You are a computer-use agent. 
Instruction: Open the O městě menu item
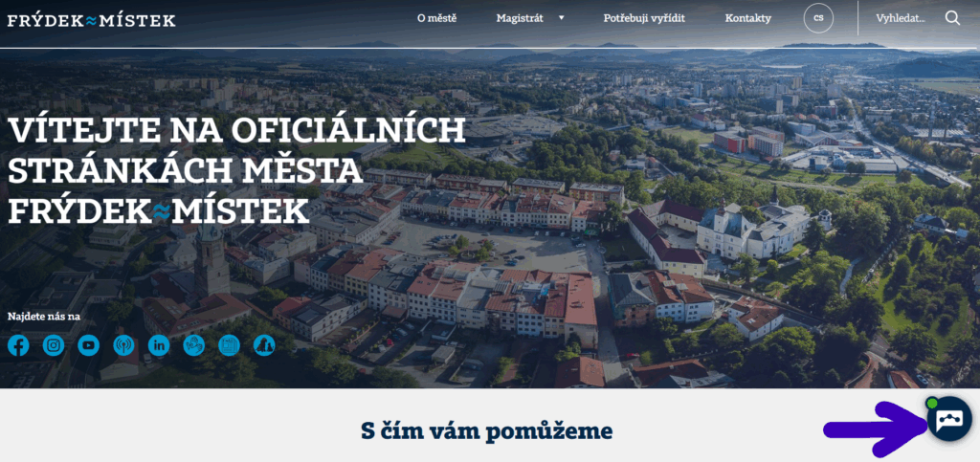[436, 18]
